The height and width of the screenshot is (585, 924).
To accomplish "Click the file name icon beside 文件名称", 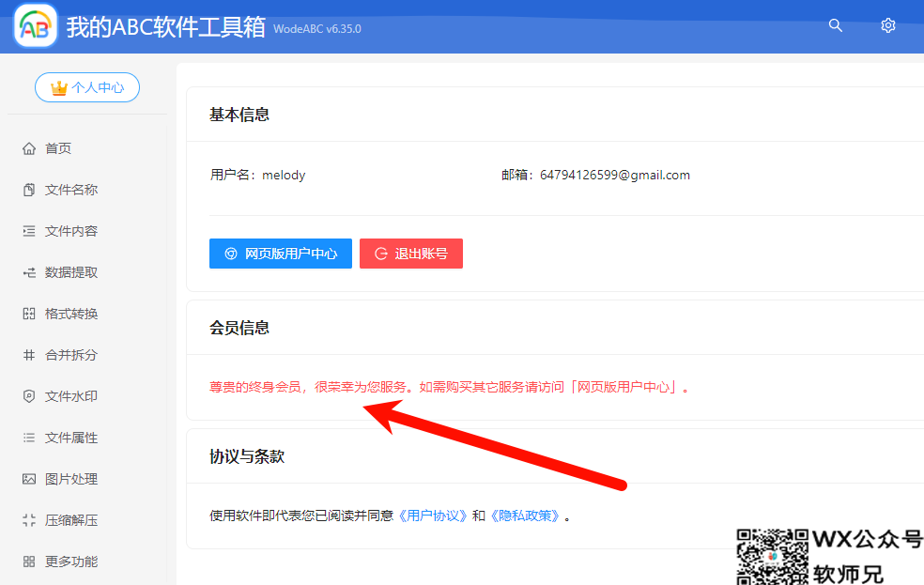I will point(29,190).
